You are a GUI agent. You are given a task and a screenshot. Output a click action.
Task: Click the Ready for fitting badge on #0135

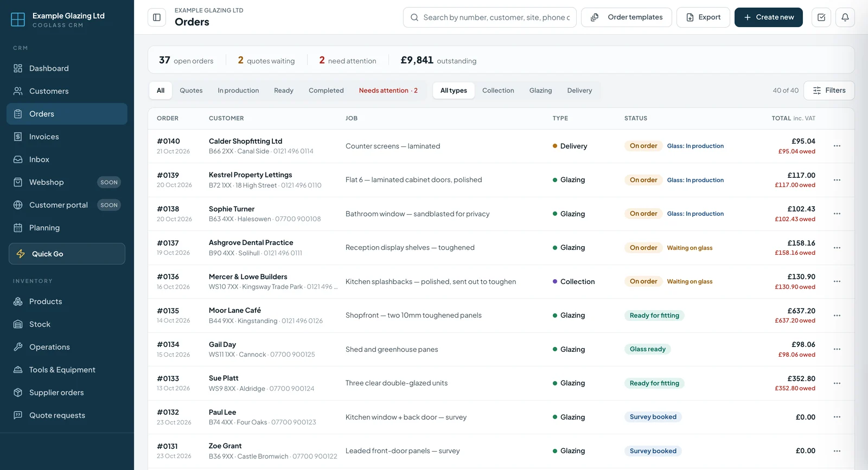(654, 316)
